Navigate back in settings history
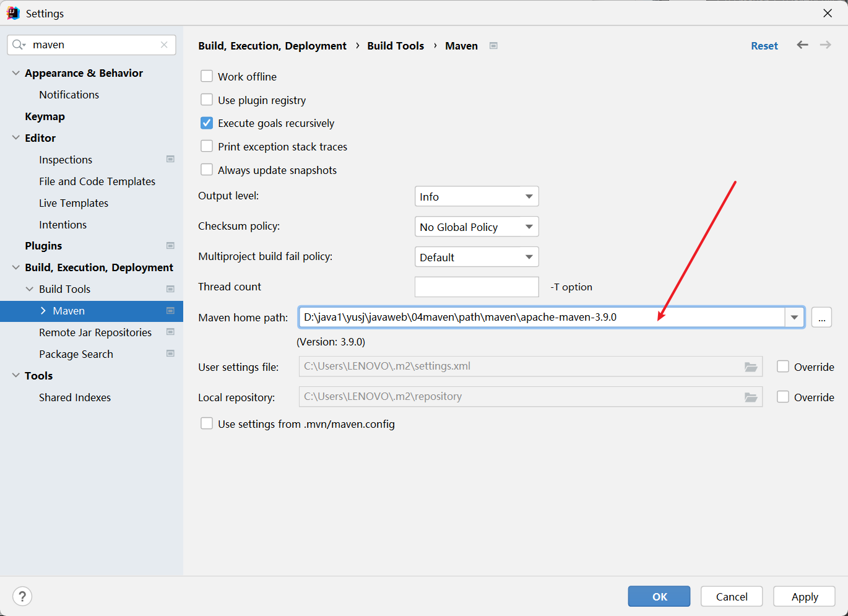 pyautogui.click(x=802, y=45)
